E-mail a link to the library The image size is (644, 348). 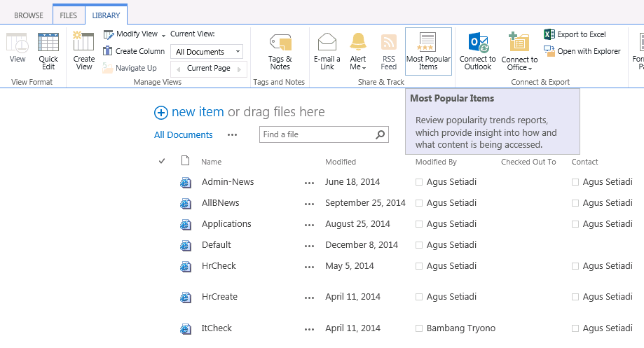tap(327, 52)
